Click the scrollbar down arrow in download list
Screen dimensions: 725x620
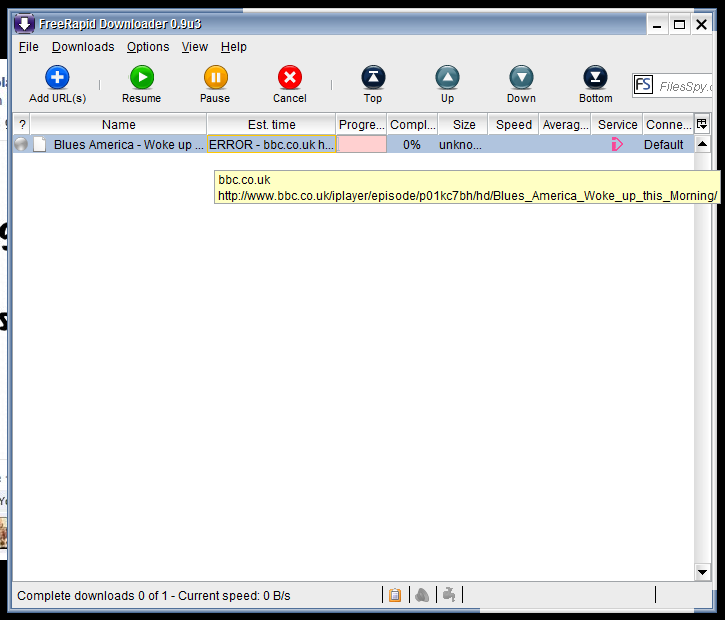tap(702, 573)
